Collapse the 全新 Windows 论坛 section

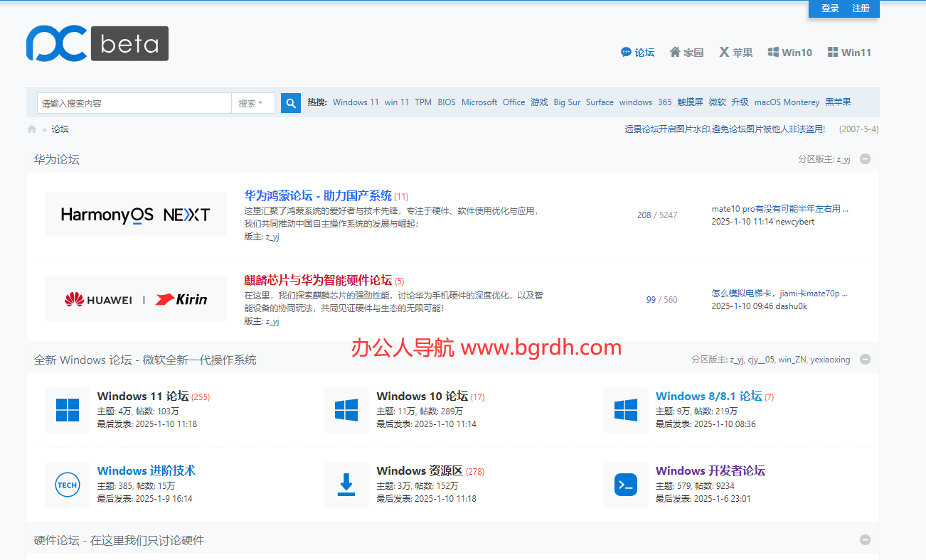coord(866,360)
